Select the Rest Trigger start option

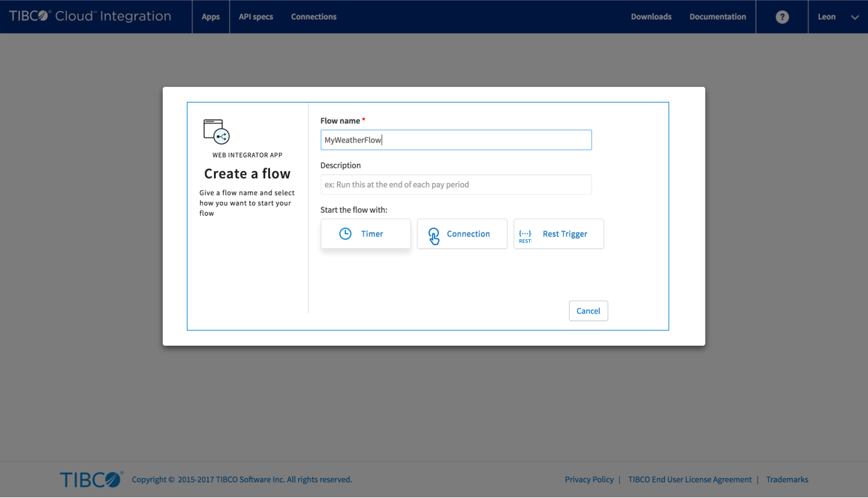tap(558, 234)
